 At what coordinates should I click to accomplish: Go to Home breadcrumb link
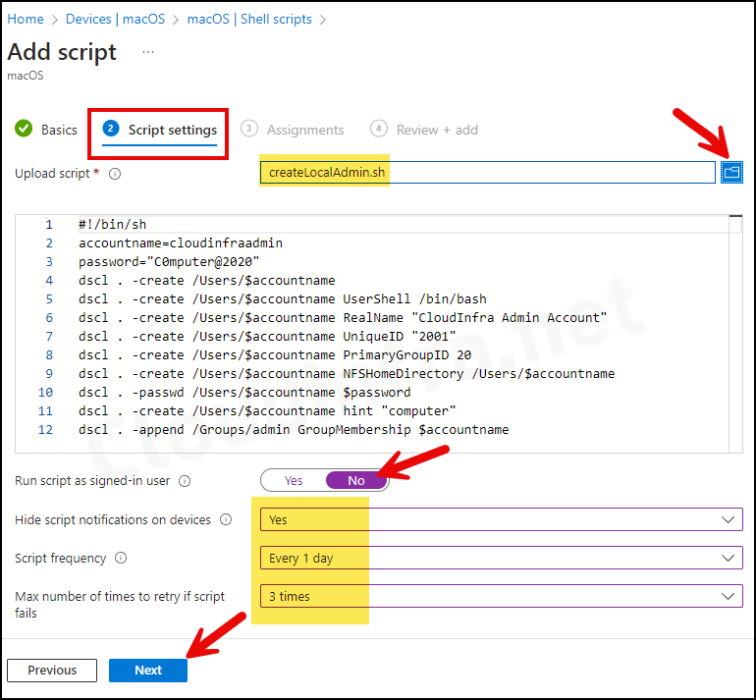click(x=26, y=20)
